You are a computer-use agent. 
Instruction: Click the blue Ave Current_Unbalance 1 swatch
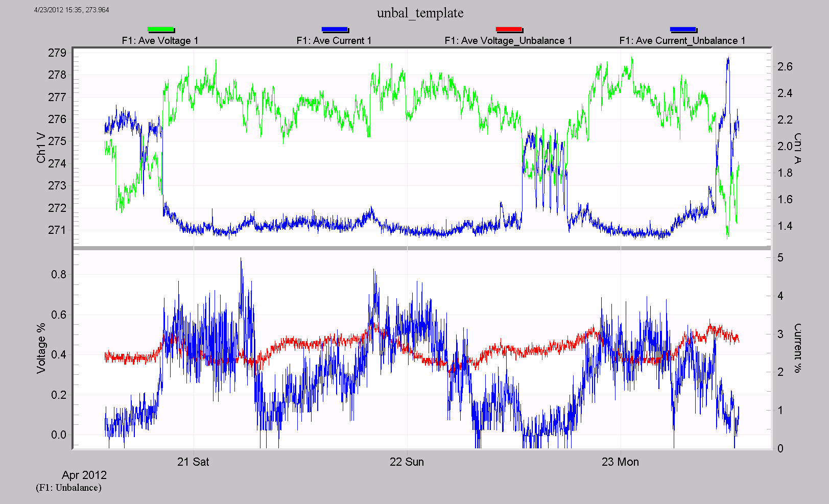[683, 30]
